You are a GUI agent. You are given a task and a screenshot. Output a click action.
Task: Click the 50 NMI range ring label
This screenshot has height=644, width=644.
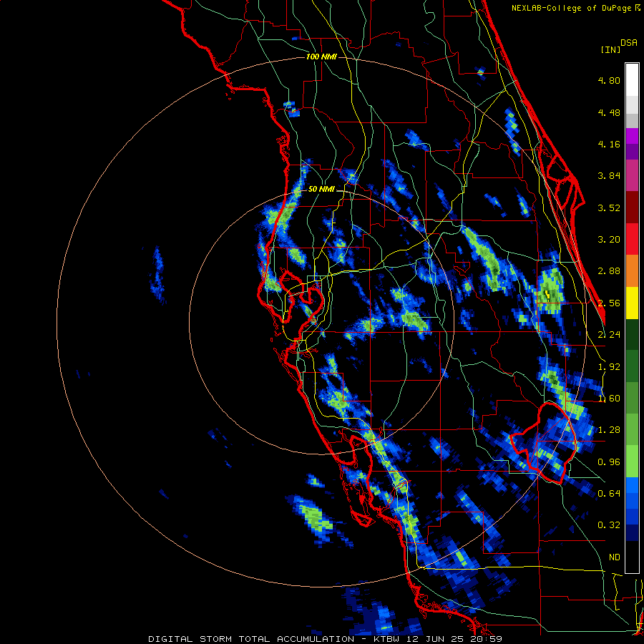[x=321, y=190]
